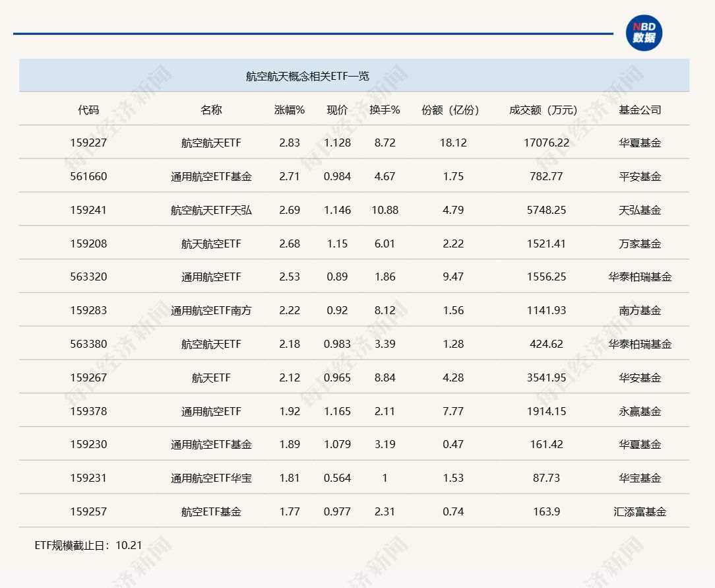Select code cell 159231
Screen dimensions: 715x588
[88, 478]
